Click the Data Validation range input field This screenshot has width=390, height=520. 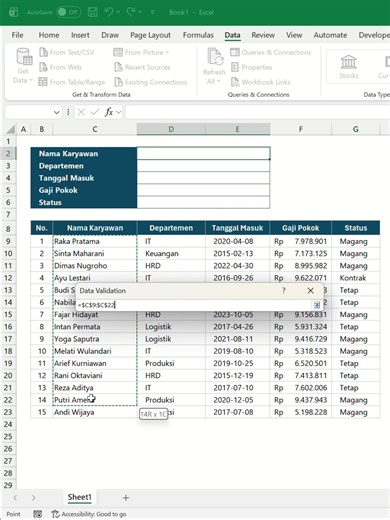194,305
